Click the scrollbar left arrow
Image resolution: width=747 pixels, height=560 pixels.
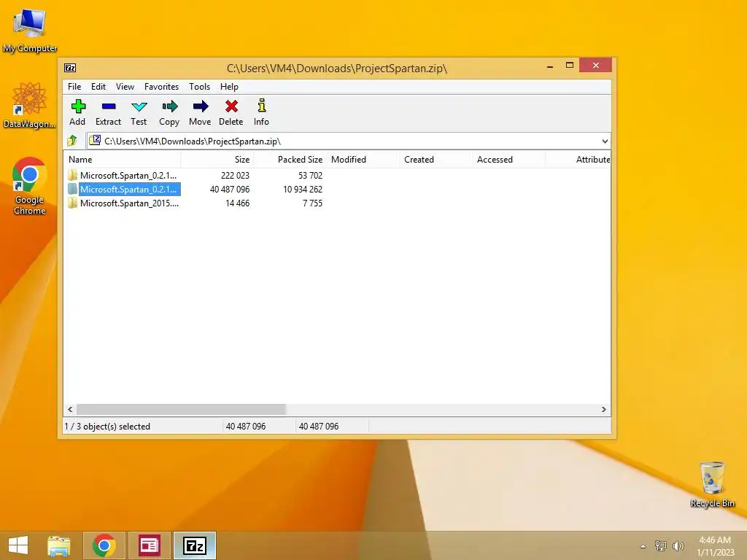pos(71,409)
